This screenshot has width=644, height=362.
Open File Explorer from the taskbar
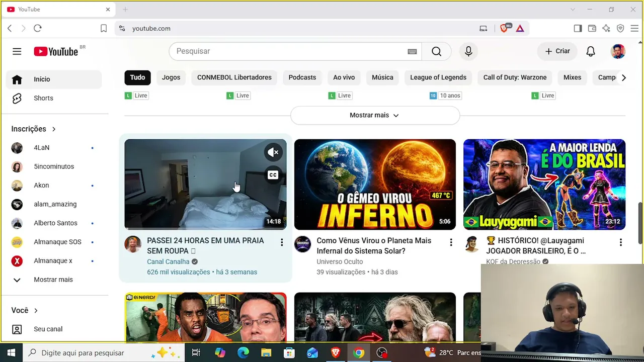point(266,353)
